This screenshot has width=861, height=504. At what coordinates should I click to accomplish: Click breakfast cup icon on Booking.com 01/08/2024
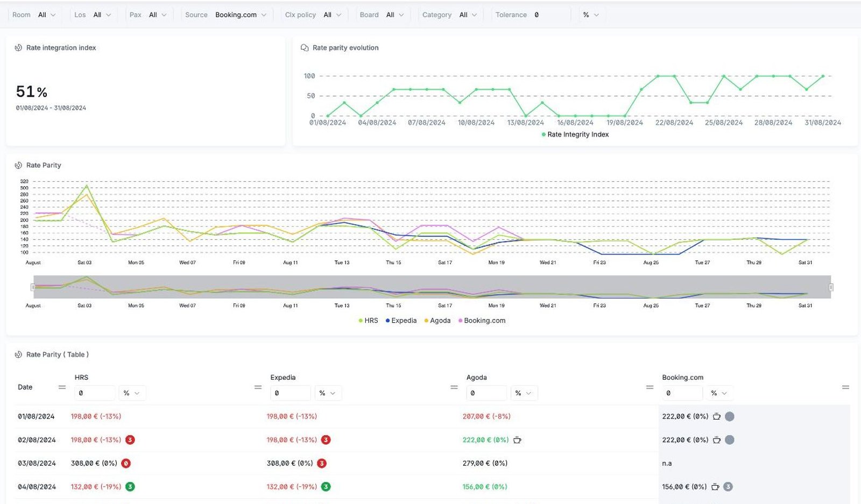(717, 416)
